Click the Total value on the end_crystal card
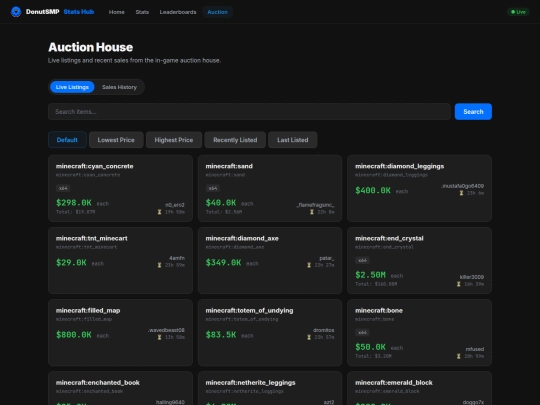The width and height of the screenshot is (540, 405). 376,284
